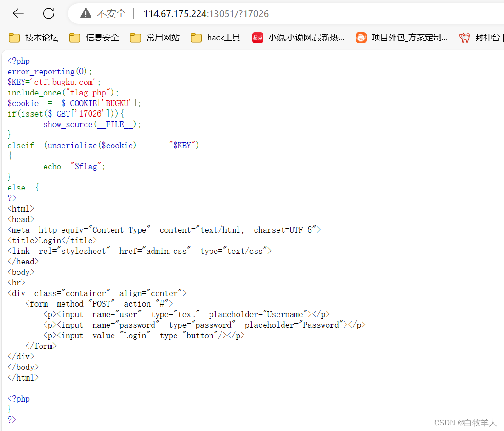Click the CSDN @白牧羊人 watermark text
Viewport: 504px width, 431px height.
click(464, 422)
